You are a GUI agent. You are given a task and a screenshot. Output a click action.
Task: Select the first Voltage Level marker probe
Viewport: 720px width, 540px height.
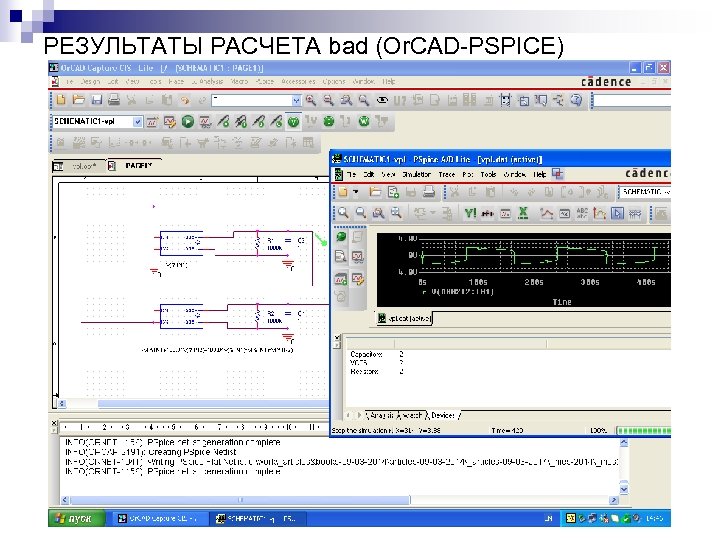click(x=223, y=122)
